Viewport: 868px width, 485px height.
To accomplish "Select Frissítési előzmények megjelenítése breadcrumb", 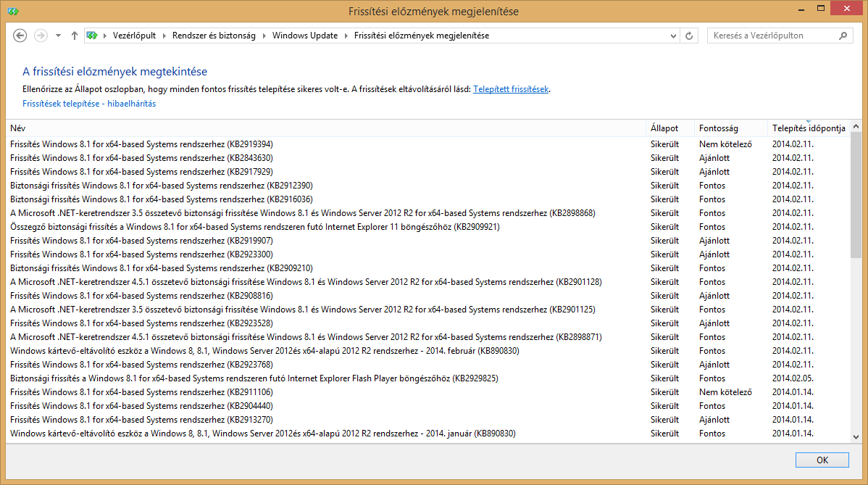I will 421,36.
